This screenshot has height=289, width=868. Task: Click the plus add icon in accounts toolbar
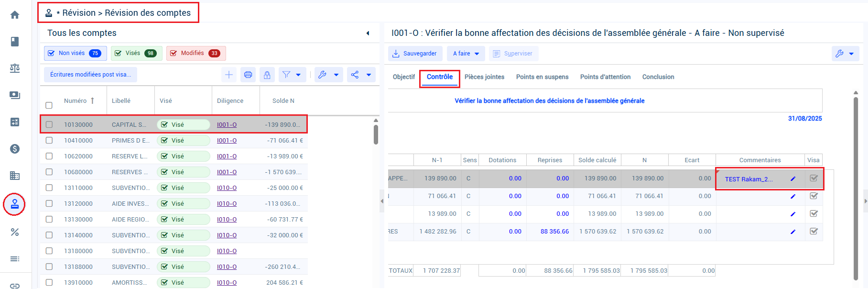[x=229, y=75]
